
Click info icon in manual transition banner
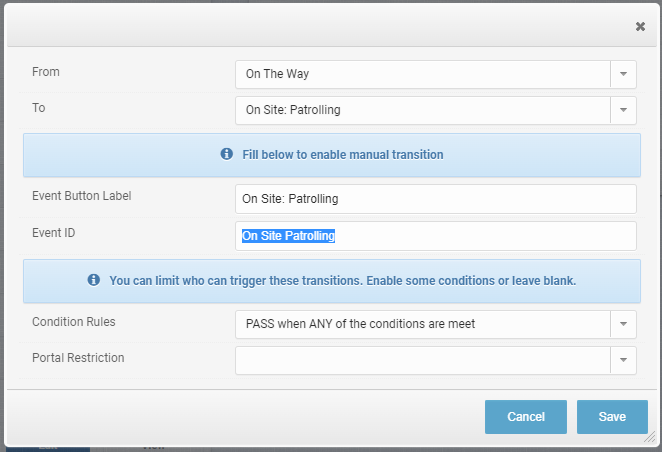(227, 155)
